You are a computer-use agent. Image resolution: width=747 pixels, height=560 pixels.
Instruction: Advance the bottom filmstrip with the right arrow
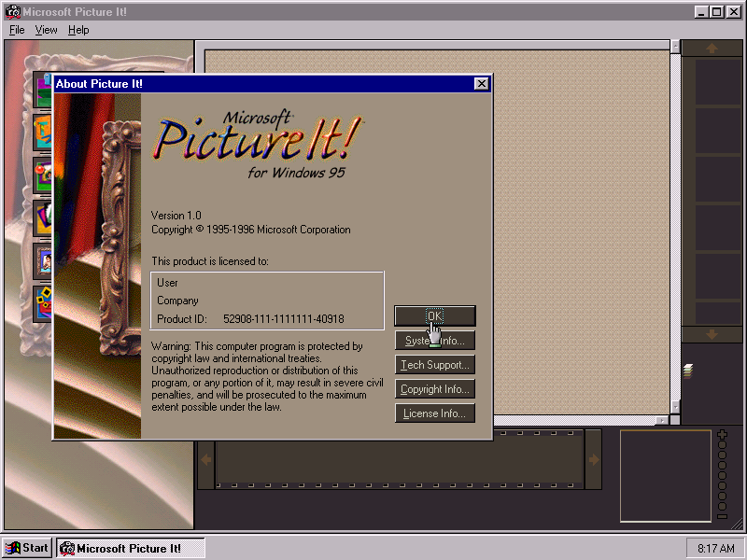[594, 458]
